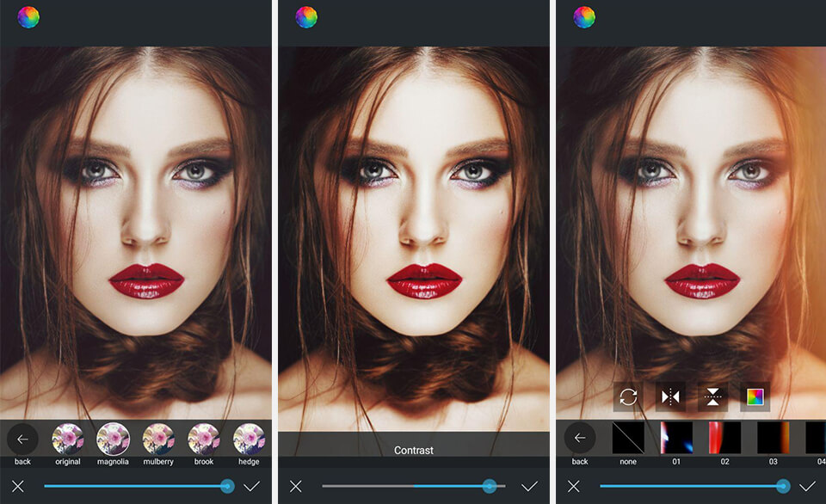Apply the brook filter
826x504 pixels.
pyautogui.click(x=204, y=439)
